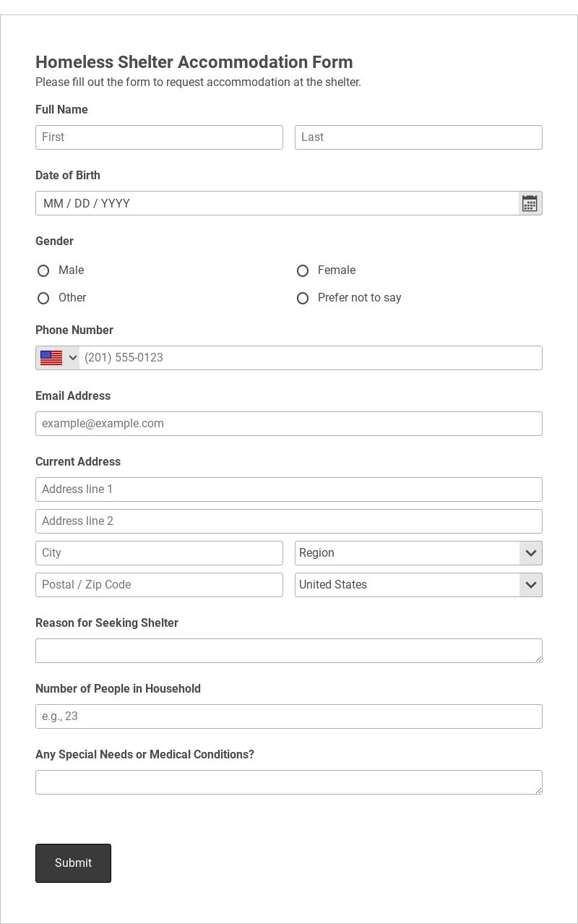Image resolution: width=578 pixels, height=924 pixels.
Task: Click the Date of Birth label
Action: coord(68,176)
